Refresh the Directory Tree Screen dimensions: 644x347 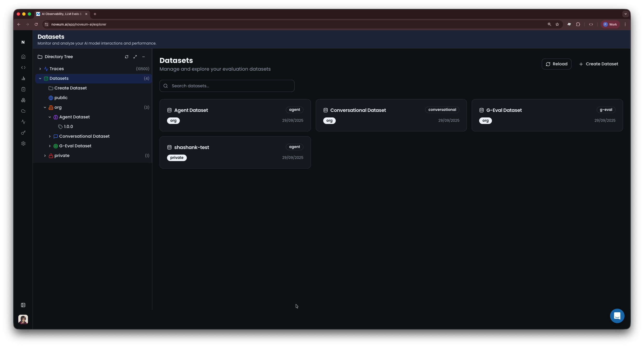127,57
